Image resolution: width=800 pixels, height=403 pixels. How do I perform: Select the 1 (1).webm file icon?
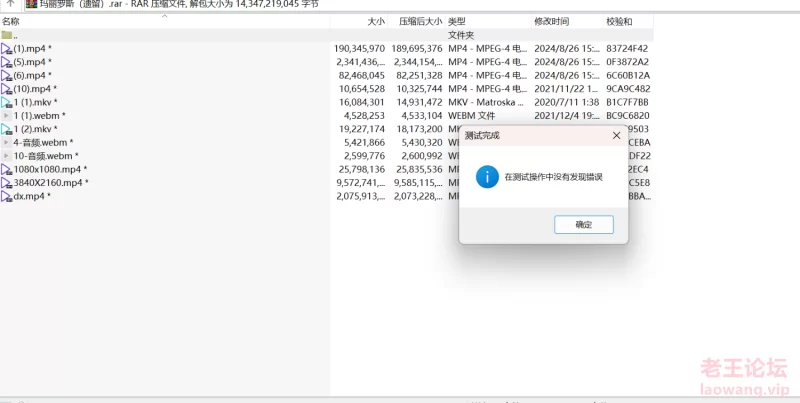7,116
